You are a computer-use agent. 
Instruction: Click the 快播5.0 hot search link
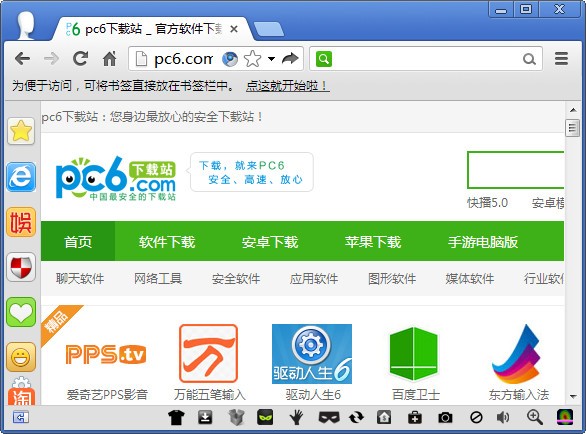tap(487, 203)
